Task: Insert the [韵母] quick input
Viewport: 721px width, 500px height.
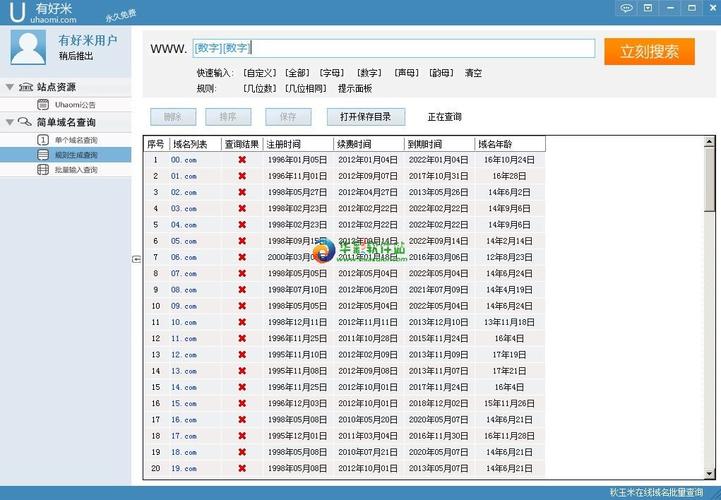Action: pos(441,73)
